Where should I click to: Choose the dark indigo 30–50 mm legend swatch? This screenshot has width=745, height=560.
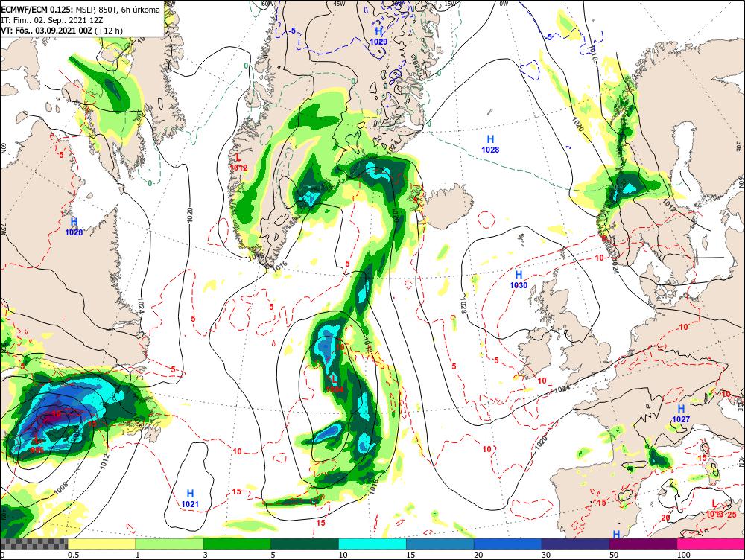click(575, 544)
